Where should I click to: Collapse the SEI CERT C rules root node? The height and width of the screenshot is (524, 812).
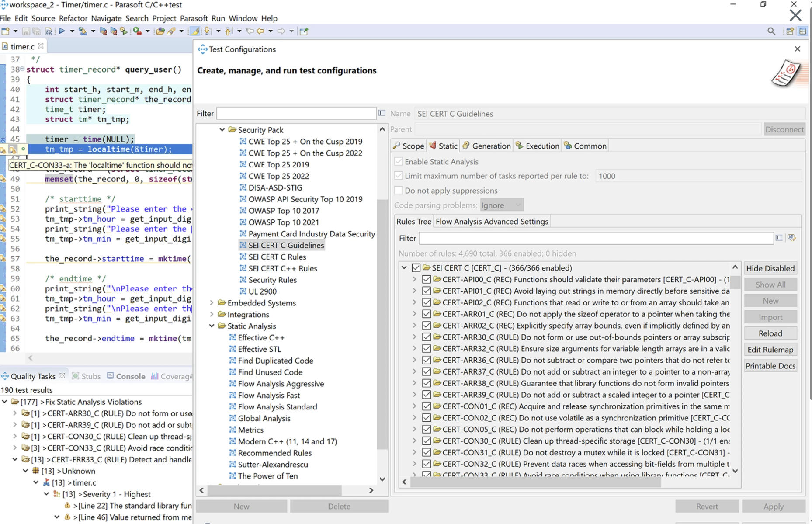pyautogui.click(x=404, y=267)
